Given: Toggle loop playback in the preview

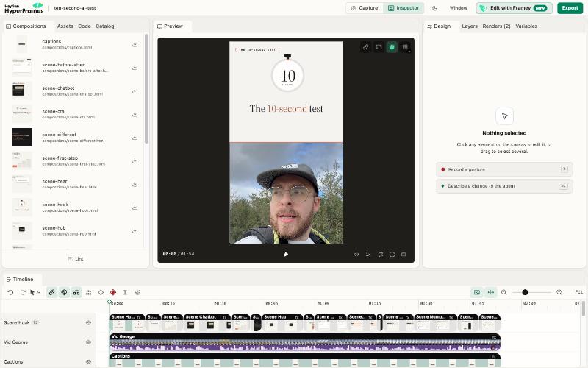Looking at the screenshot, I should (x=381, y=254).
